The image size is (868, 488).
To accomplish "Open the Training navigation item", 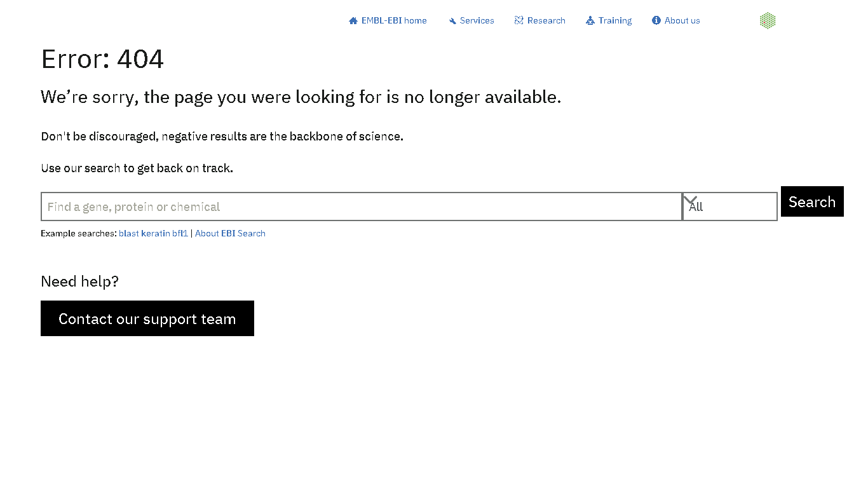I will (x=614, y=20).
